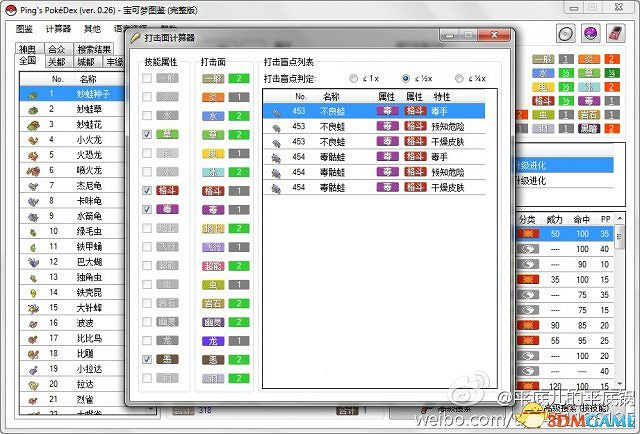The width and height of the screenshot is (640, 434).
Task: Select 454 毒骷蛙 row with 干燥皮肤 ability
Action: tap(374, 187)
